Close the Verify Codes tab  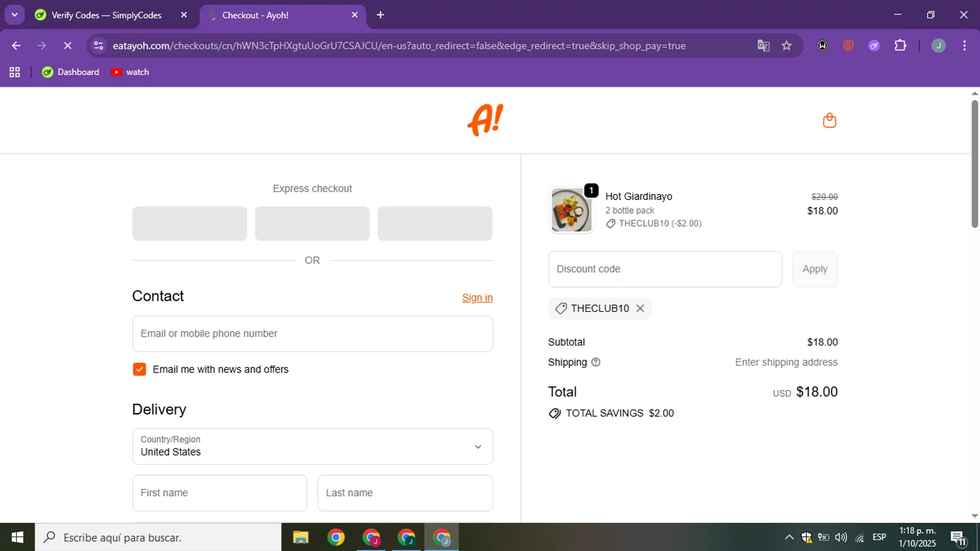click(x=184, y=15)
